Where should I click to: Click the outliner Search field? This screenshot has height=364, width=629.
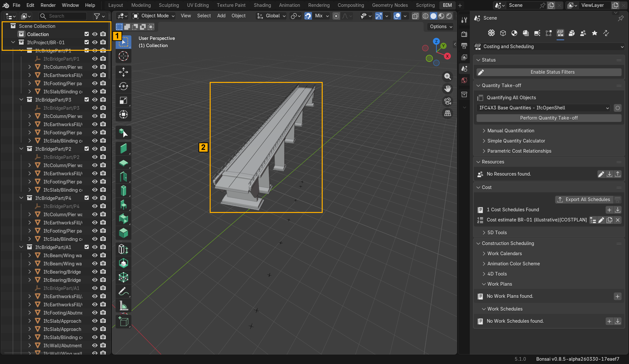click(63, 16)
